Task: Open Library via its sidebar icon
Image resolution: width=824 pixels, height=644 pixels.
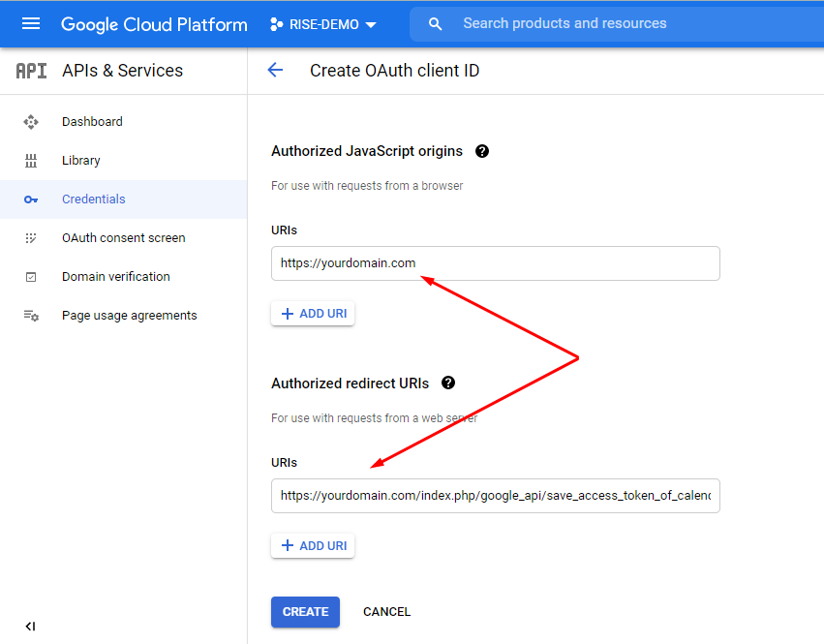Action: (31, 160)
